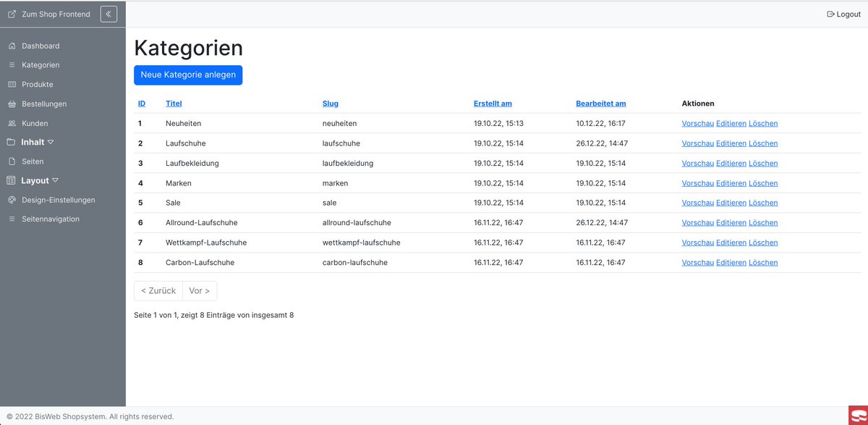Viewport: 868px width, 425px height.
Task: Click the date 10.12.22, 16:17
Action: [x=601, y=123]
